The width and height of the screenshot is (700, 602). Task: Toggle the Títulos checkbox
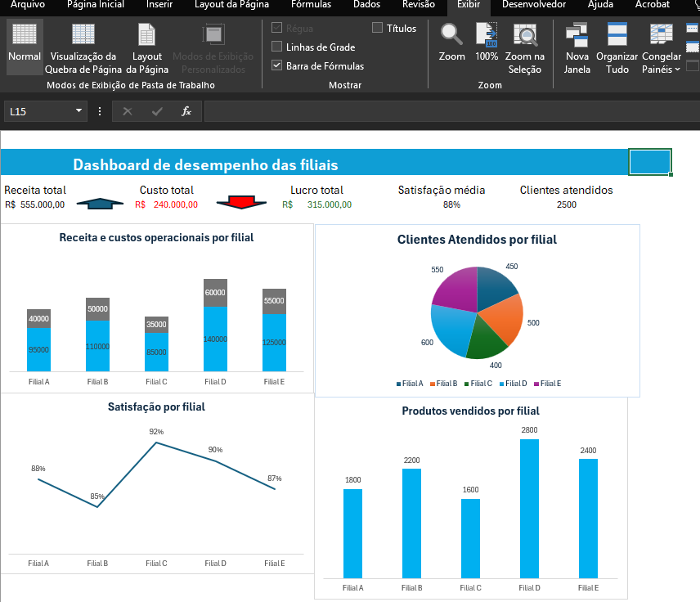[x=377, y=29]
